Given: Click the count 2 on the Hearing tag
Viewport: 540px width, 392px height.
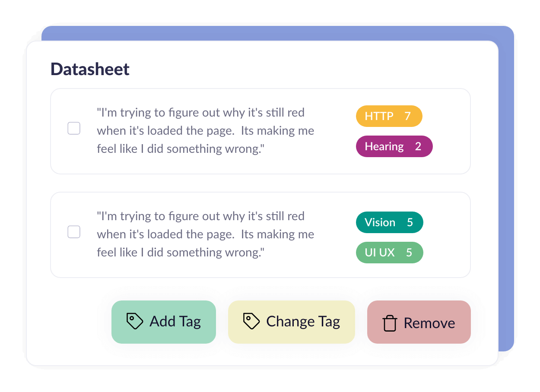Looking at the screenshot, I should (x=418, y=146).
